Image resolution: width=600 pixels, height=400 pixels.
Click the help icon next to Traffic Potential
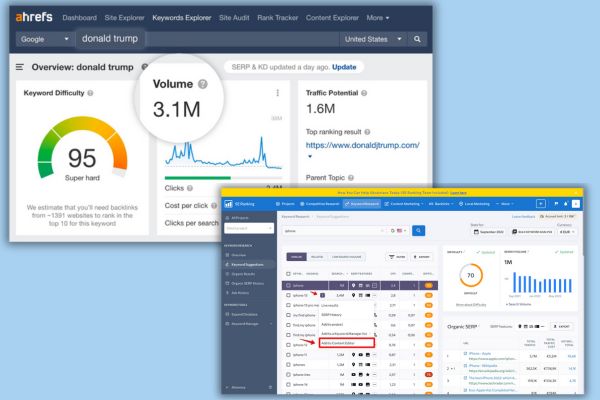[364, 93]
